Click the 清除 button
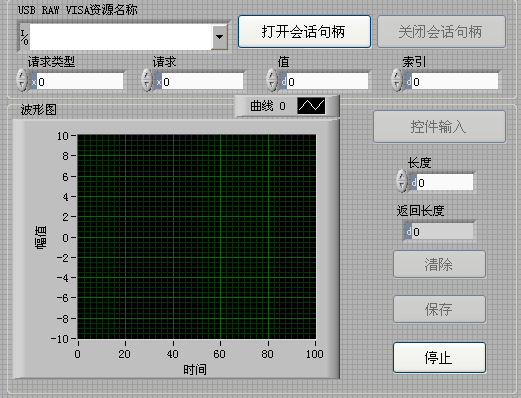 pyautogui.click(x=439, y=264)
